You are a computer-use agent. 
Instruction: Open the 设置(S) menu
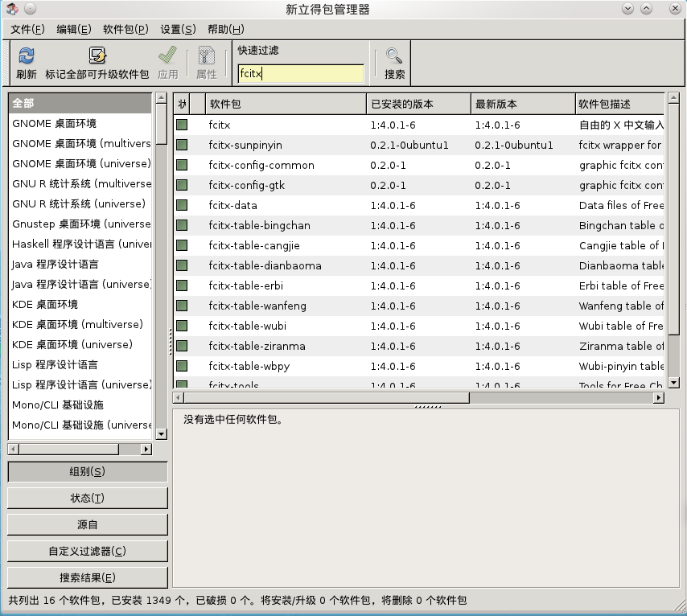pyautogui.click(x=178, y=30)
